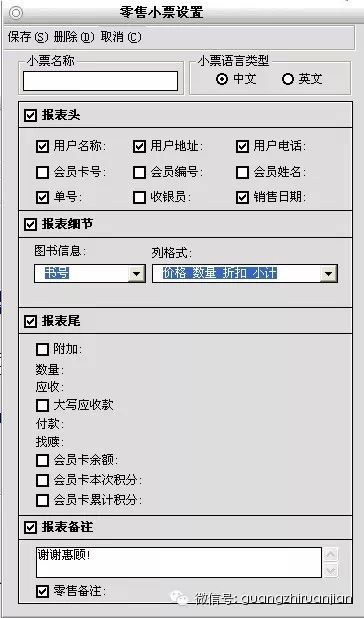Image resolution: width=364 pixels, height=618 pixels.
Task: Click 保存 (S) in the menu bar
Action: coord(28,37)
